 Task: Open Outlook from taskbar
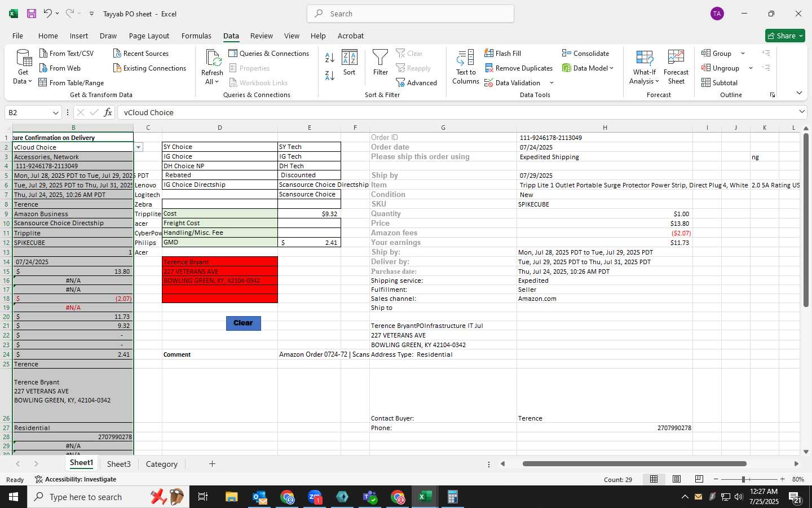pyautogui.click(x=259, y=497)
